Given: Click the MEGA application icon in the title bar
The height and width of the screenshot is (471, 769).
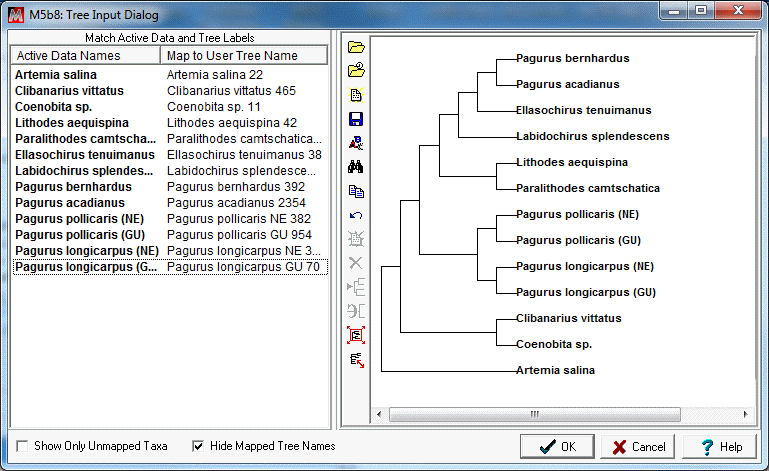Looking at the screenshot, I should (x=16, y=15).
